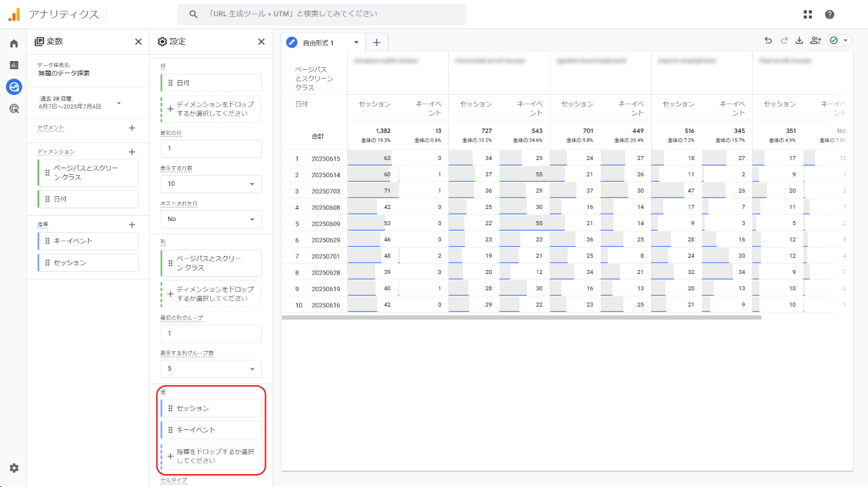Open the Home icon in left navigation
Screen dimensions: 868x487
tap(14, 43)
